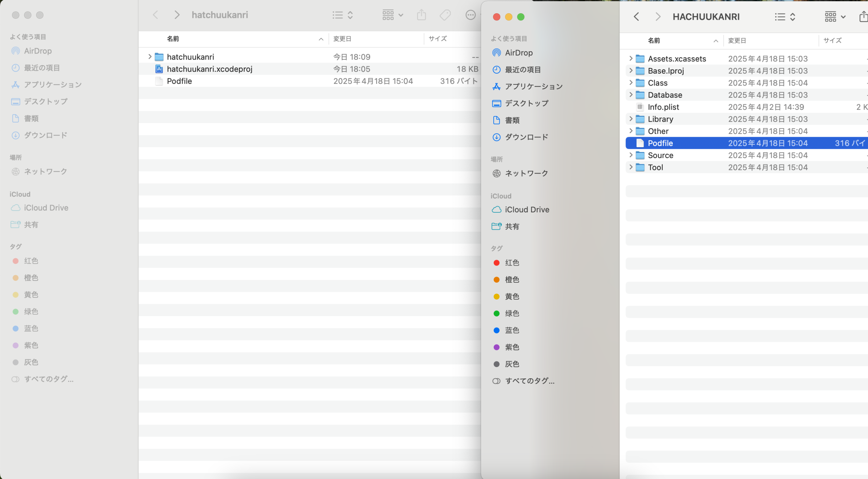
Task: Open the ellipsis action menu in hatchuukanri window
Action: 471,15
